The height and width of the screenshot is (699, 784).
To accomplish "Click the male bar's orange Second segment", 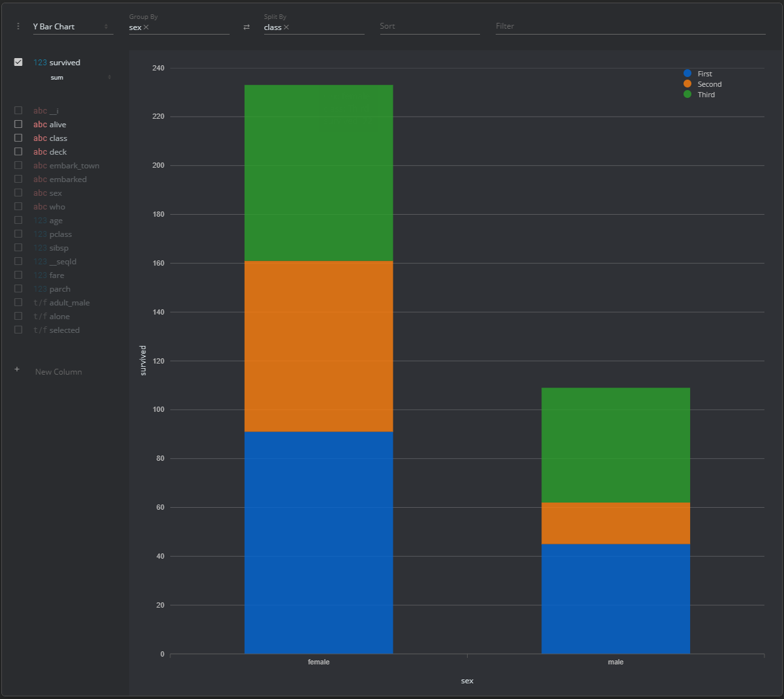I will pyautogui.click(x=616, y=523).
